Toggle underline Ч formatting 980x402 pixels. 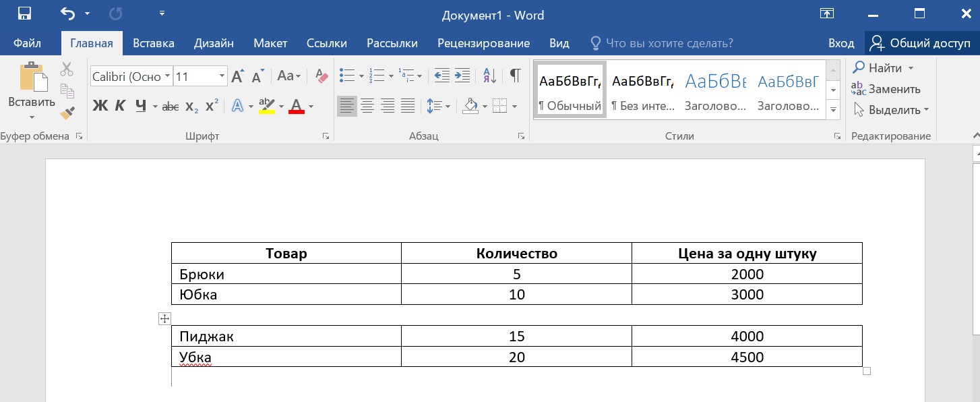tap(141, 106)
